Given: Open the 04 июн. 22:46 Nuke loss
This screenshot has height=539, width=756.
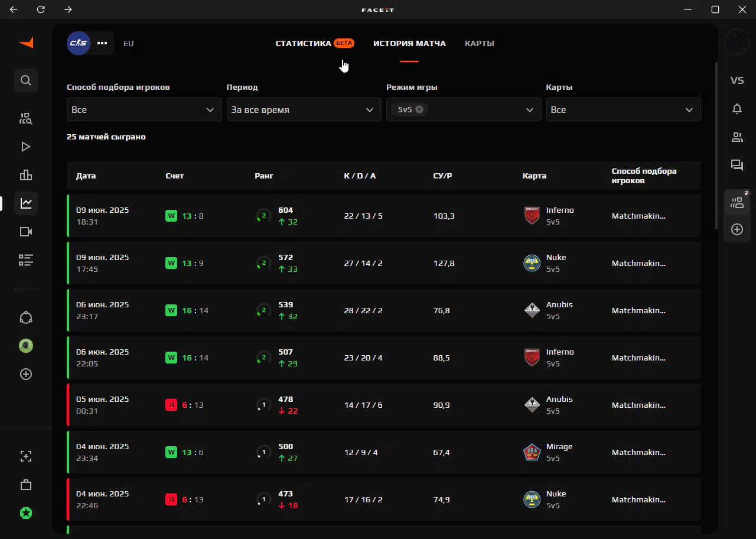Looking at the screenshot, I should pyautogui.click(x=384, y=499).
